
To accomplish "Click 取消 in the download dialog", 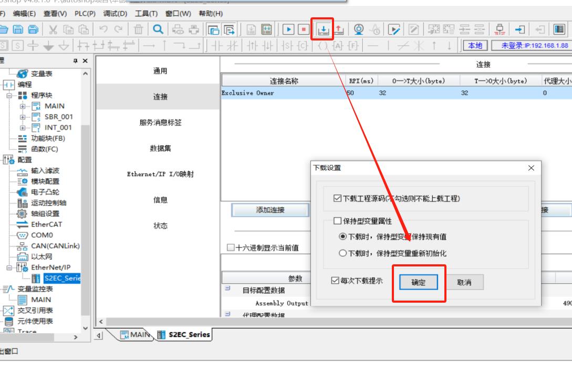I will 464,283.
